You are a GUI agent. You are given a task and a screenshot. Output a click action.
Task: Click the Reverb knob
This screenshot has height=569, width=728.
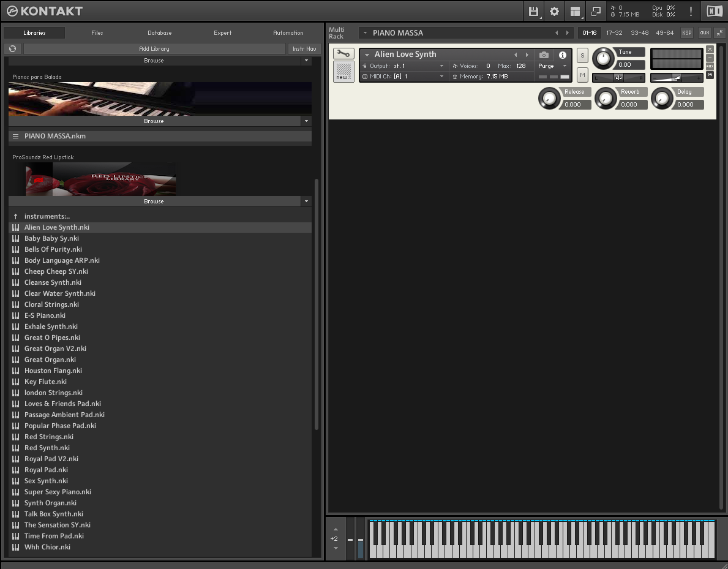(606, 99)
